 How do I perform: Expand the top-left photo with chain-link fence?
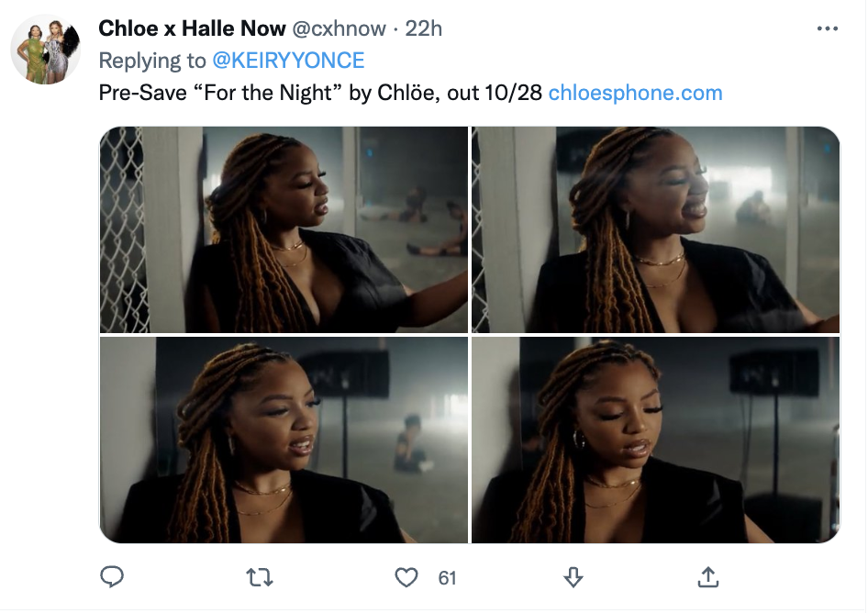tap(284, 229)
